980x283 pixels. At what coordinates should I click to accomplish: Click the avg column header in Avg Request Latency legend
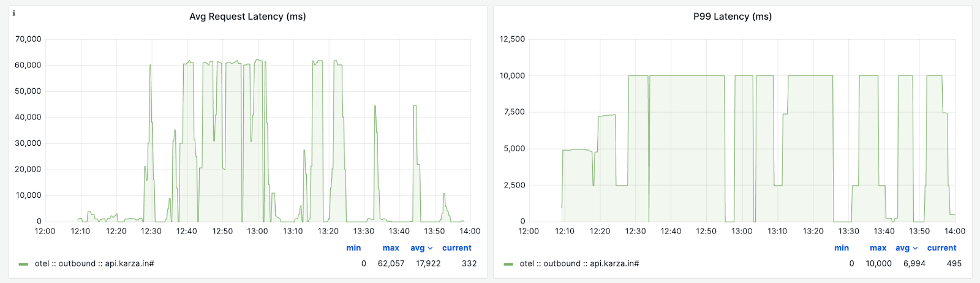click(x=417, y=248)
